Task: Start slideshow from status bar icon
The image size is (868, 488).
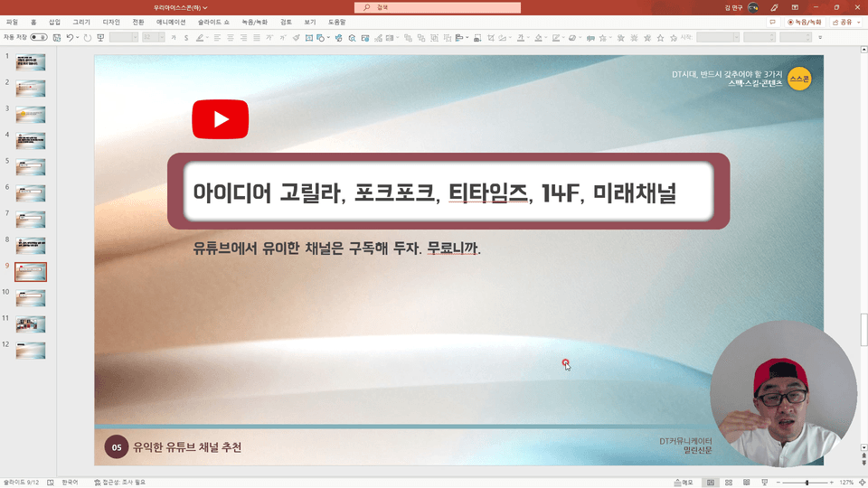Action: (x=765, y=483)
